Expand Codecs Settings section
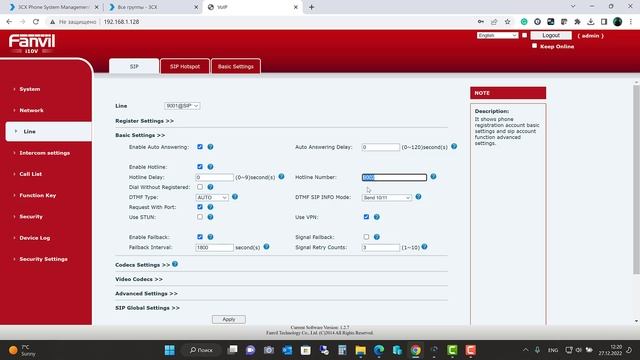Image resolution: width=640 pixels, height=360 pixels. pos(142,265)
